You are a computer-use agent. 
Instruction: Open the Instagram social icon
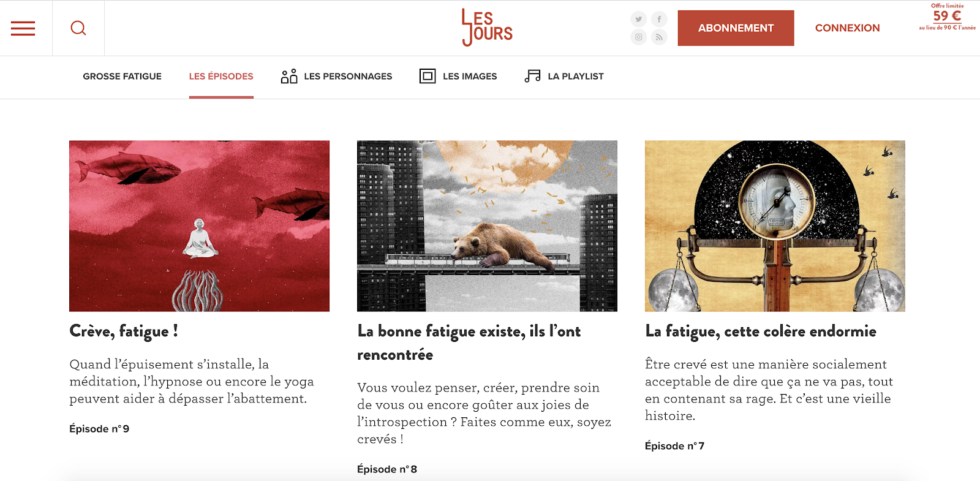(639, 37)
